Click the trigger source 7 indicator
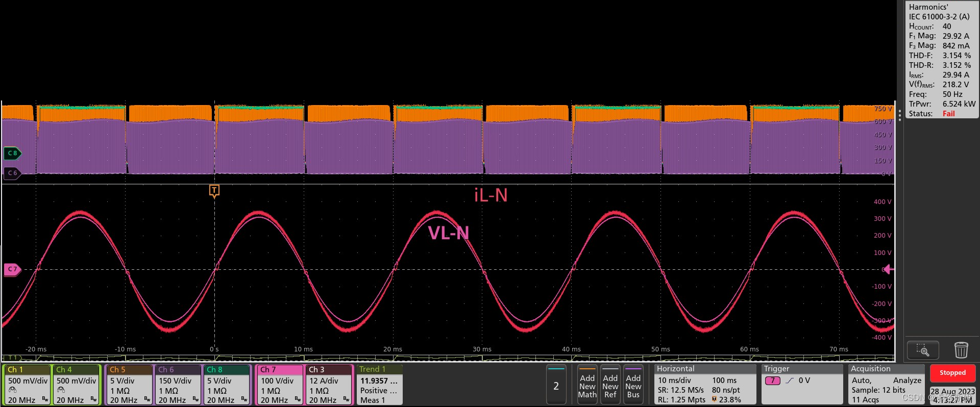The width and height of the screenshot is (980, 407). pyautogui.click(x=773, y=380)
